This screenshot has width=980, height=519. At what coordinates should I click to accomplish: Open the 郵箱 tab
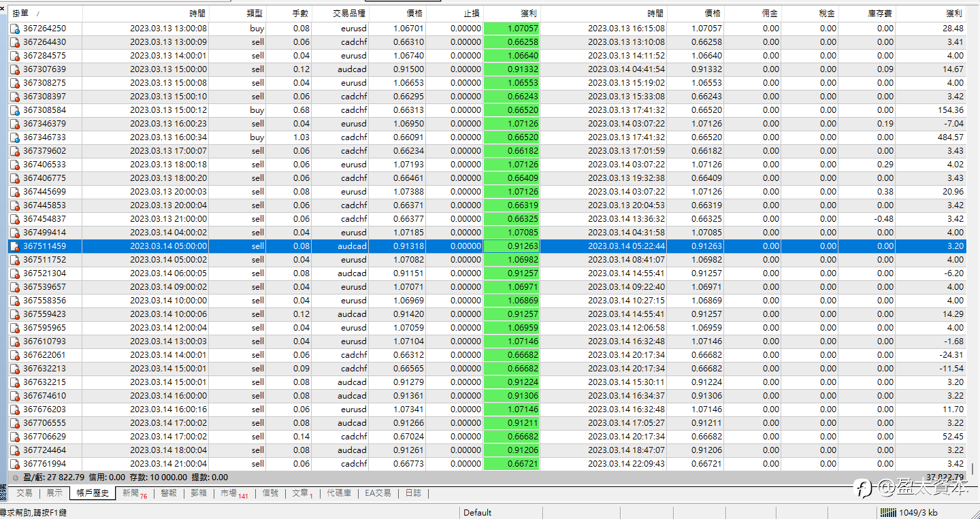click(199, 493)
